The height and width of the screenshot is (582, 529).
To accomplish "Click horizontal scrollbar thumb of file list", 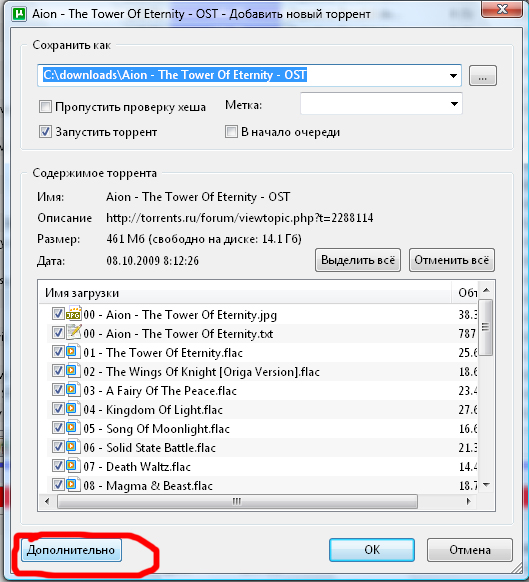I will click(x=237, y=502).
